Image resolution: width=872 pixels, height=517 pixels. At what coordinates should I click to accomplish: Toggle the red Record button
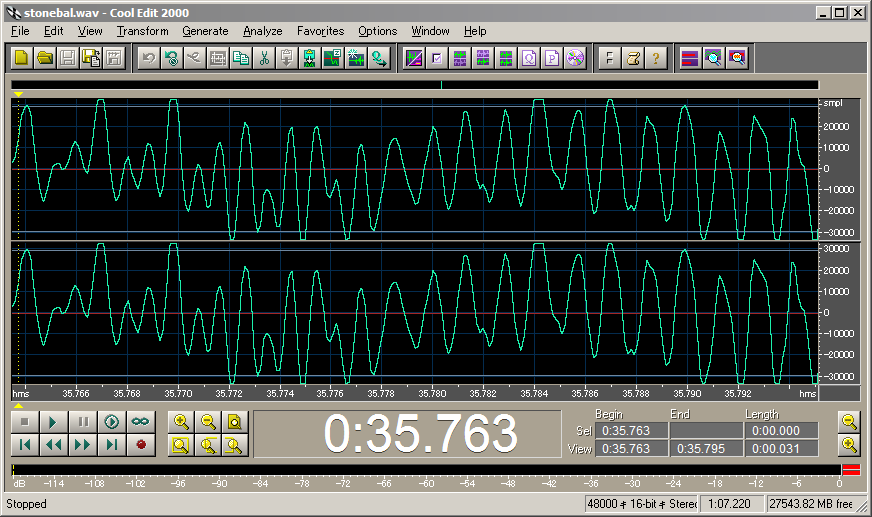141,445
